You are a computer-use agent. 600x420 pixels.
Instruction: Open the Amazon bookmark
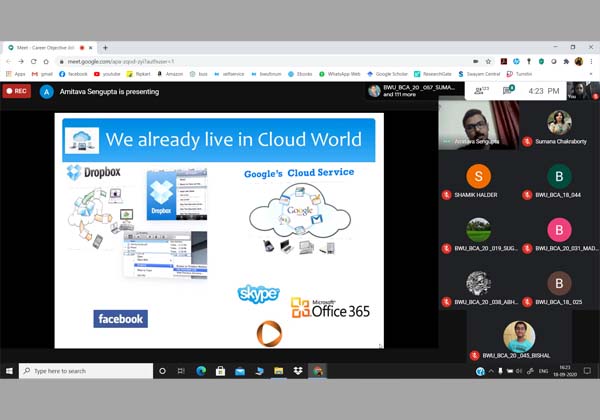(170, 74)
